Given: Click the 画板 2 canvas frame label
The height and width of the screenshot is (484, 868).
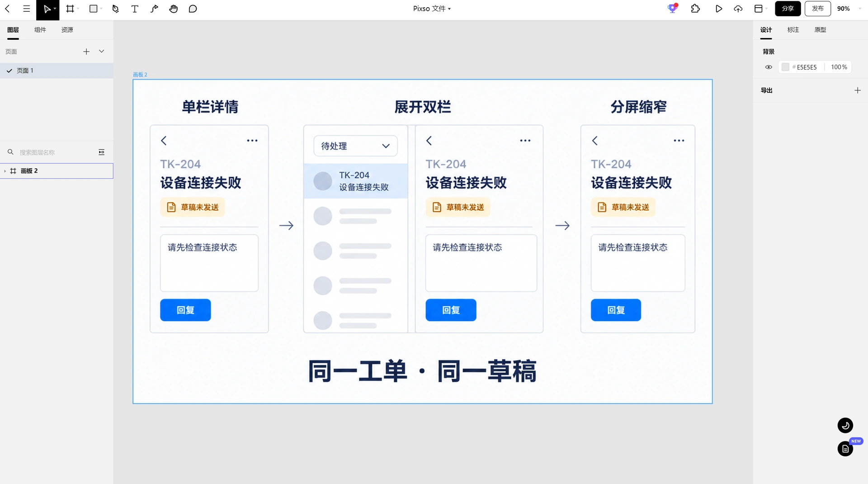Looking at the screenshot, I should point(140,75).
